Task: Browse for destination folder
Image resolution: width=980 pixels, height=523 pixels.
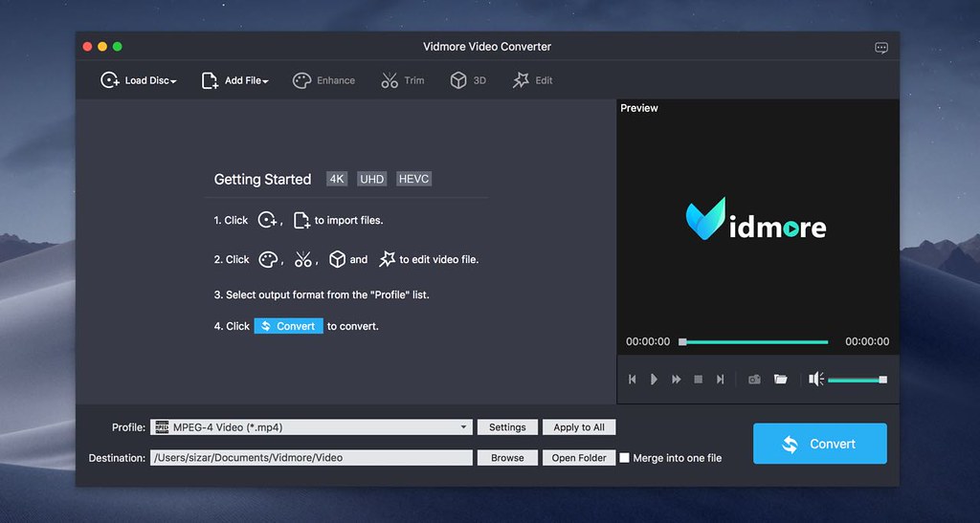Action: 507,457
